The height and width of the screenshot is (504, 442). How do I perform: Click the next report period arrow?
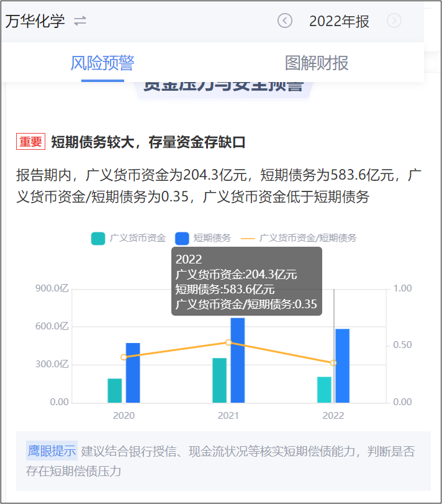(x=394, y=21)
